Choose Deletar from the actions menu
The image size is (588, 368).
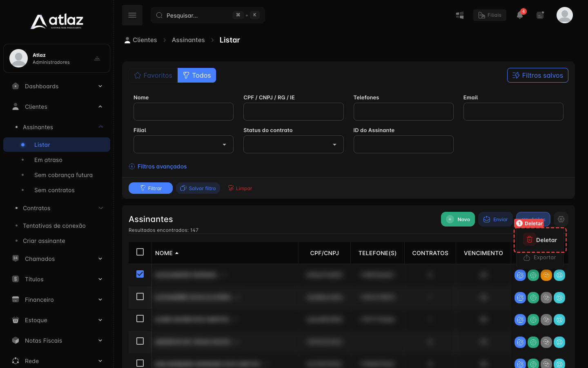click(540, 240)
